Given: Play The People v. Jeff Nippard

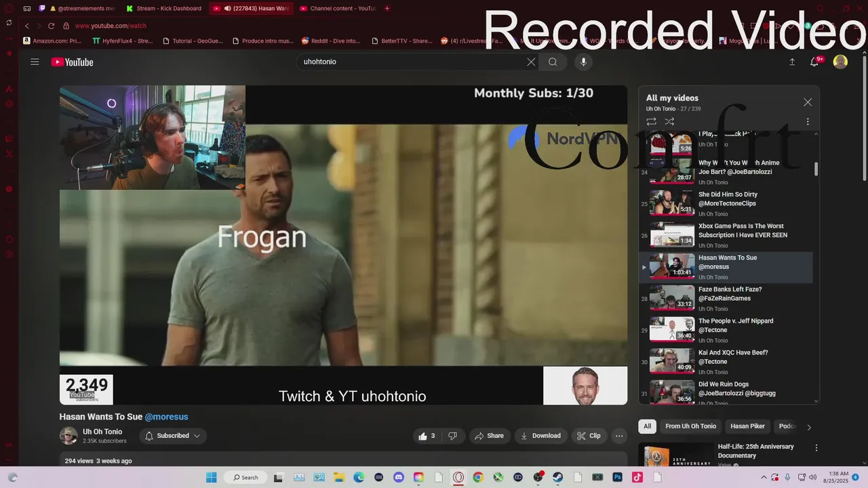Looking at the screenshot, I should click(726, 330).
